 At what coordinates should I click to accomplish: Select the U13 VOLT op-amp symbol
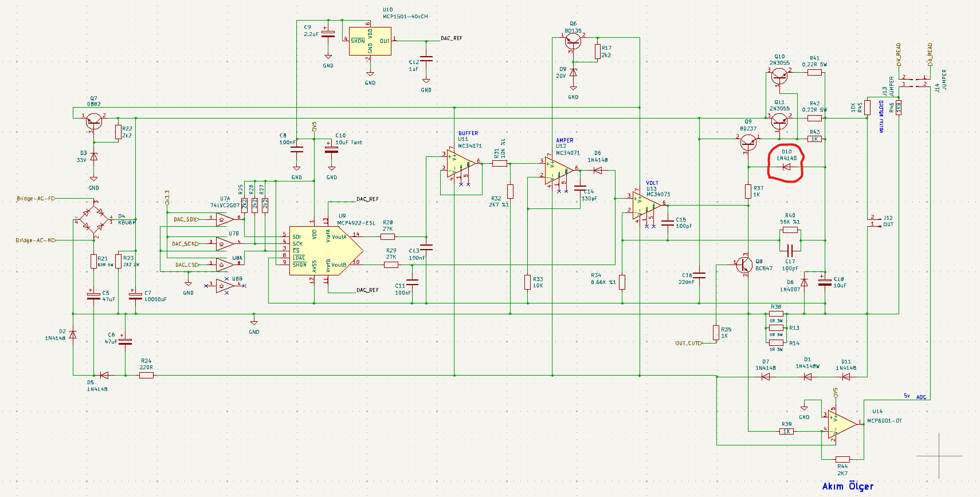646,207
